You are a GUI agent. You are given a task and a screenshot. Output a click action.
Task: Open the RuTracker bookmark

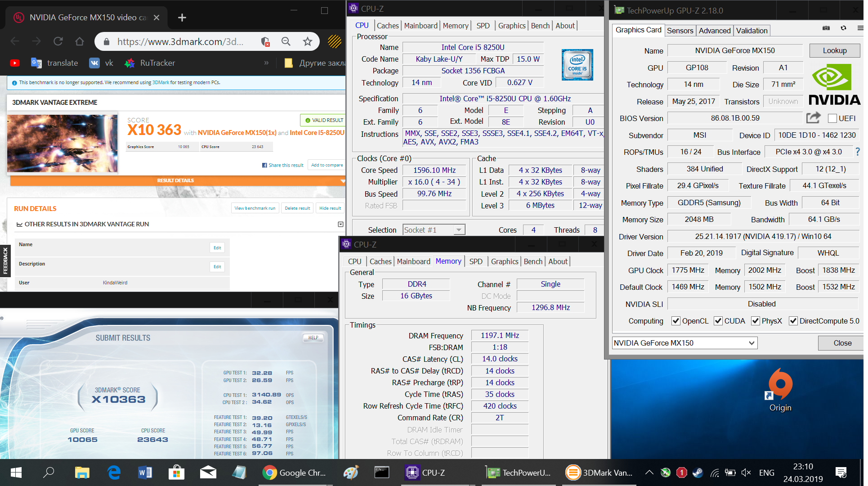[x=150, y=63]
